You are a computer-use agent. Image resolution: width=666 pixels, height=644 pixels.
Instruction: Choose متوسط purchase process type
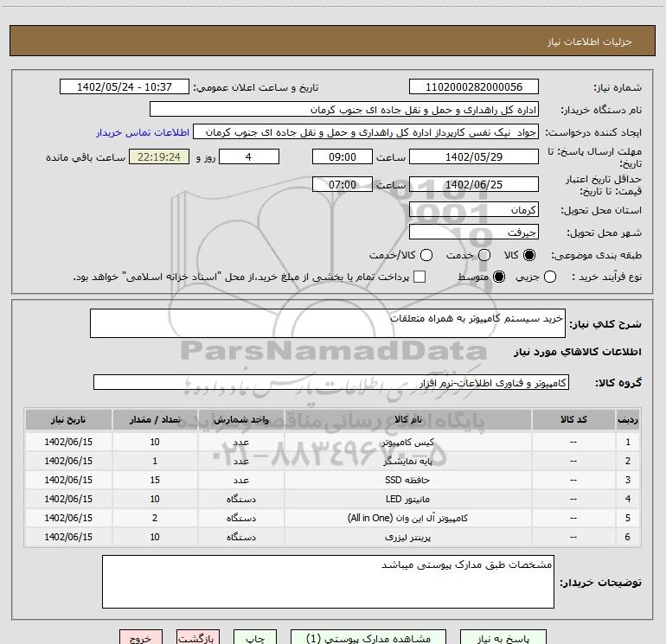pos(499,277)
